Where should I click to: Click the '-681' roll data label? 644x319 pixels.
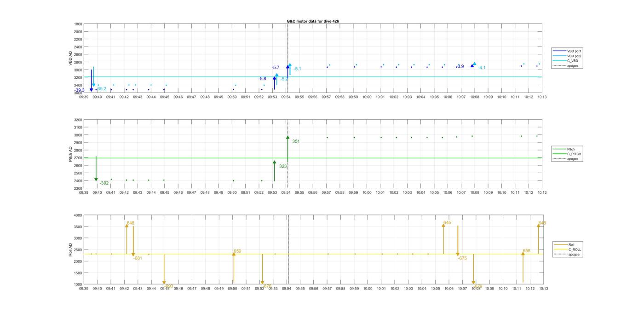tap(138, 258)
